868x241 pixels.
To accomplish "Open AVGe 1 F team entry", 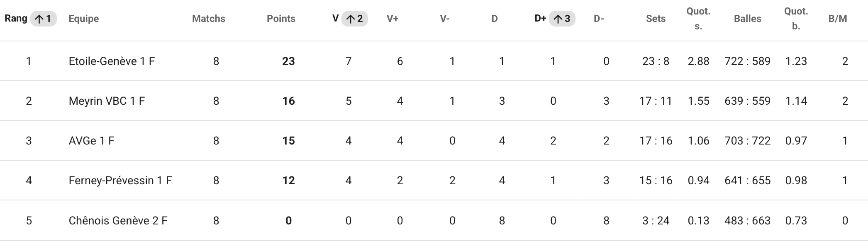I will click(x=91, y=141).
